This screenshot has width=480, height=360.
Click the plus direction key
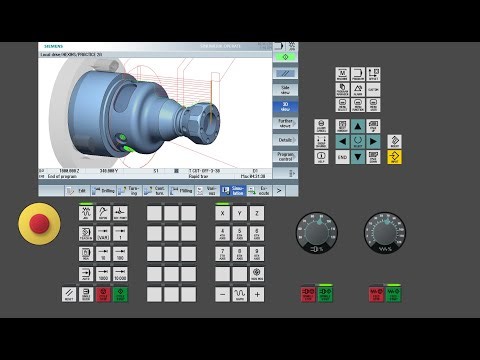coord(257,295)
